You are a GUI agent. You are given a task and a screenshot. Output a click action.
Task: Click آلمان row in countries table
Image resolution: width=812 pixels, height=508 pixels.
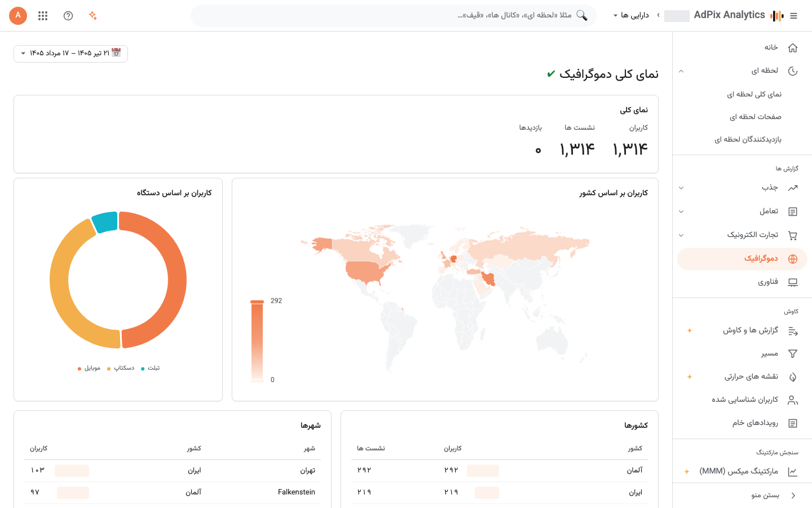click(x=500, y=471)
